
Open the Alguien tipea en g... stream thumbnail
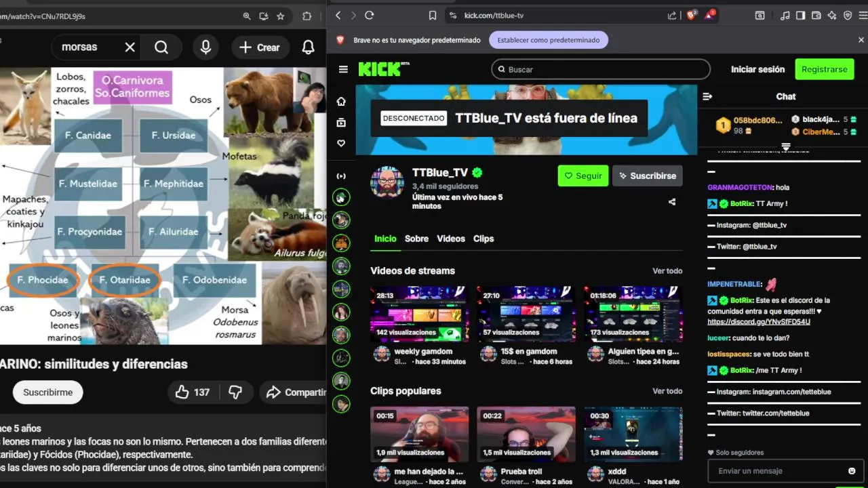(633, 313)
